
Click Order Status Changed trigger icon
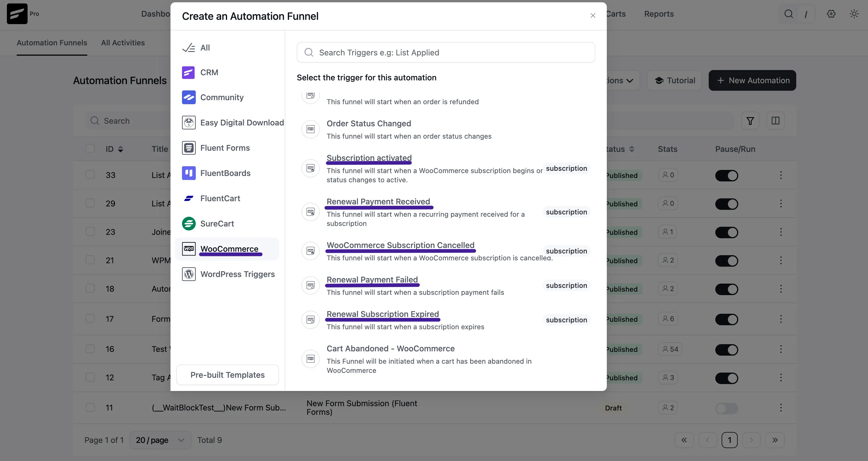310,129
